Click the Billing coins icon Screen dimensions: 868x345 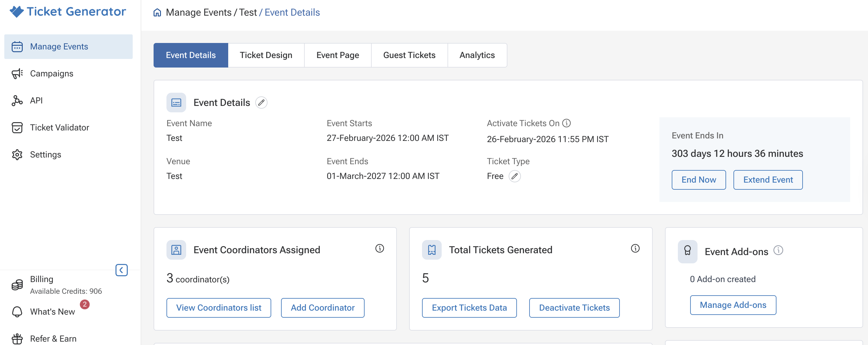(x=17, y=285)
